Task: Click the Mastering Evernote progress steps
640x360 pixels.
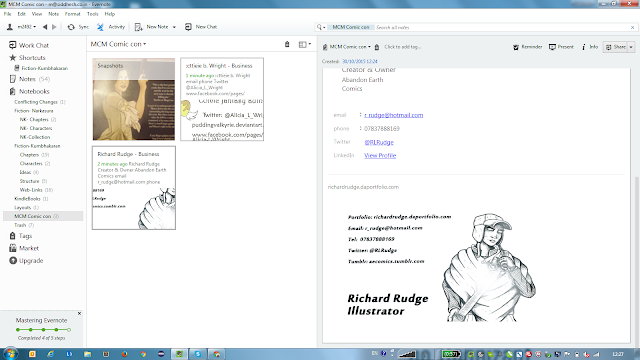Action: point(43,329)
